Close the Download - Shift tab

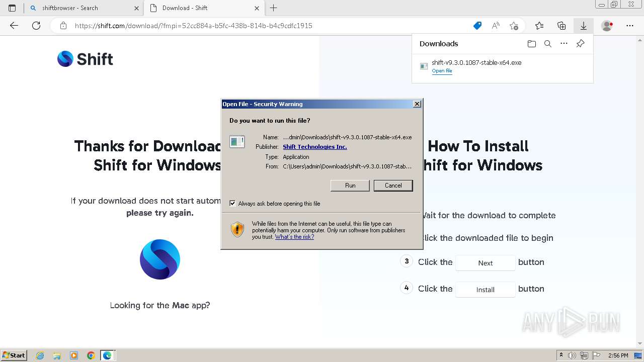tap(257, 8)
